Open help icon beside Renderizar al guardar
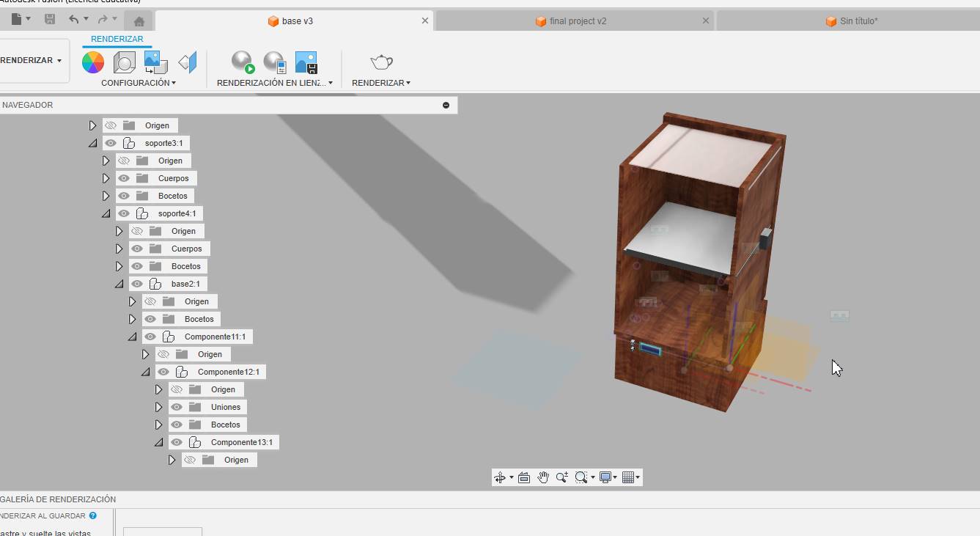980x536 pixels. click(93, 515)
